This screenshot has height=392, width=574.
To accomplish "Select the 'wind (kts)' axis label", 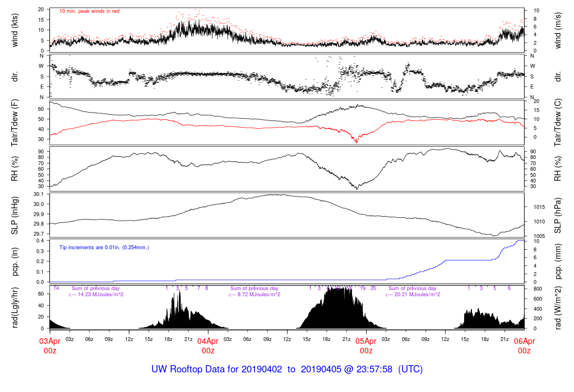I will tap(15, 31).
